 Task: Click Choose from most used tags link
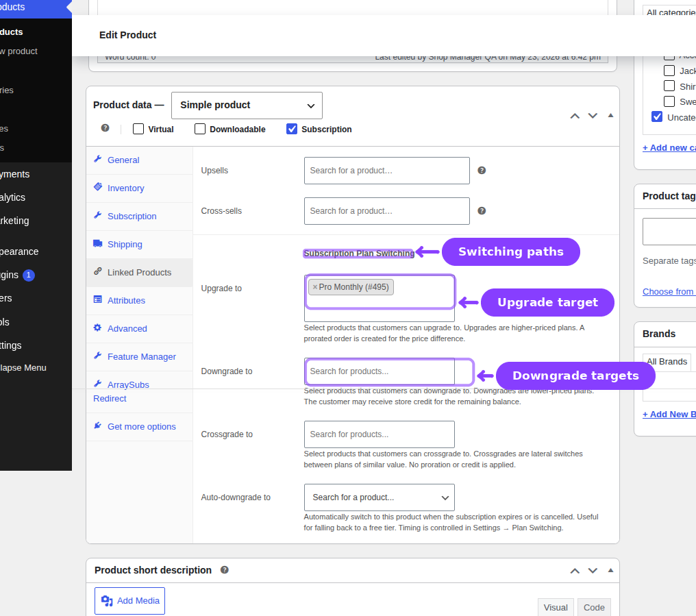[669, 292]
